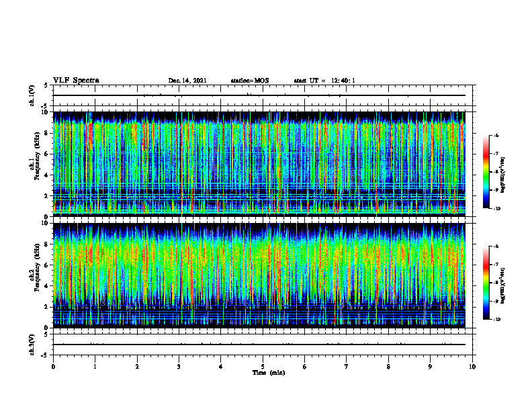Click time axis tick label "2"
This screenshot has width=532, height=411.
click(137, 367)
